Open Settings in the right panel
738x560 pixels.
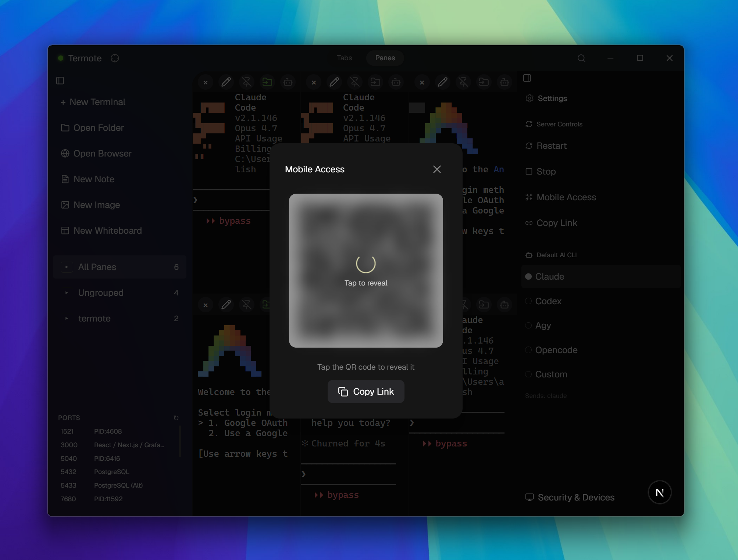tap(546, 98)
